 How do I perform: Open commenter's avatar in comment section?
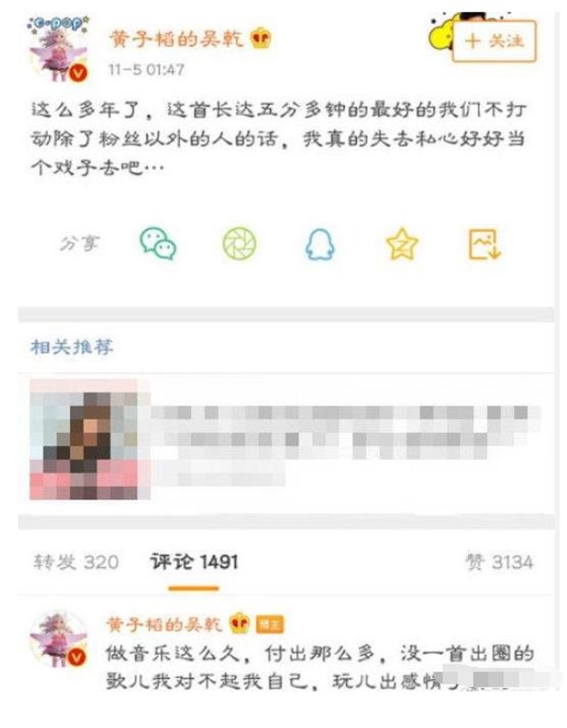tap(58, 640)
